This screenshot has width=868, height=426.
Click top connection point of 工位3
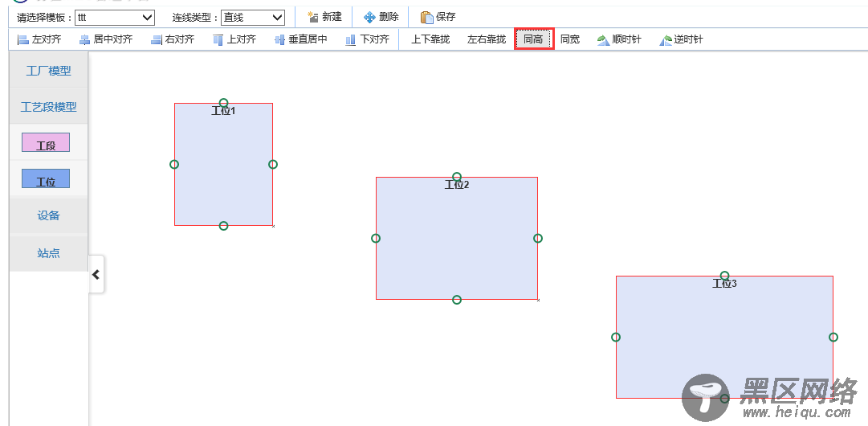pyautogui.click(x=724, y=276)
